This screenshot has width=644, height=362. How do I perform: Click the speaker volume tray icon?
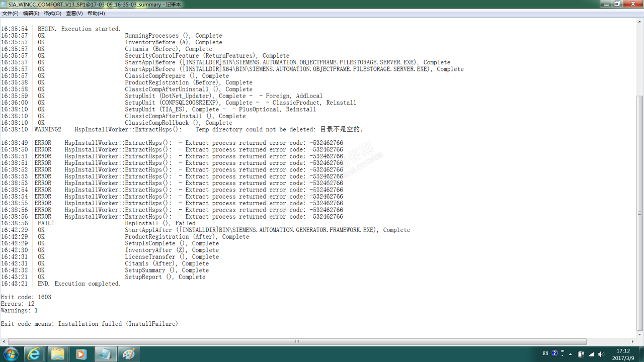pos(601,354)
